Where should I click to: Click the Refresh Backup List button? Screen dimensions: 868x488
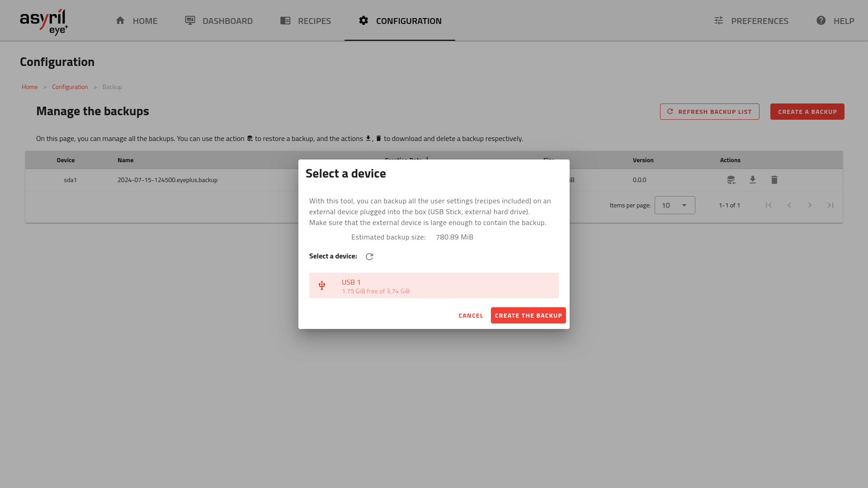[709, 112]
